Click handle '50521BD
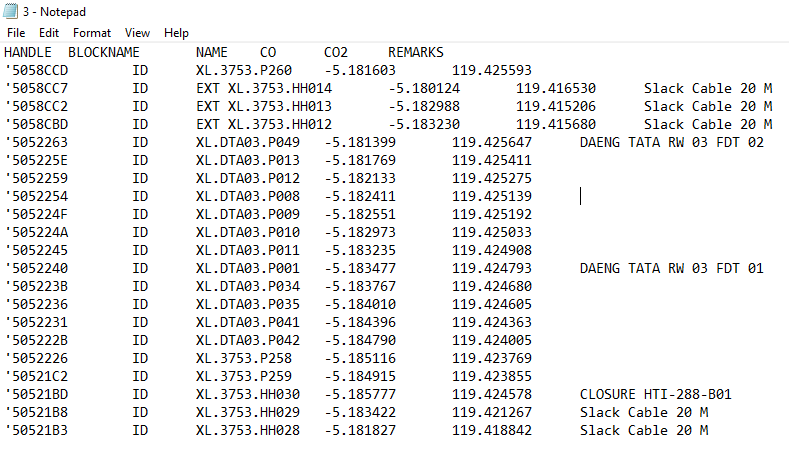This screenshot has width=789, height=450. (36, 394)
